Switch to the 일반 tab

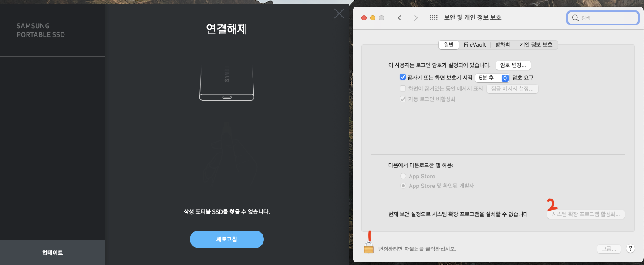(x=449, y=44)
